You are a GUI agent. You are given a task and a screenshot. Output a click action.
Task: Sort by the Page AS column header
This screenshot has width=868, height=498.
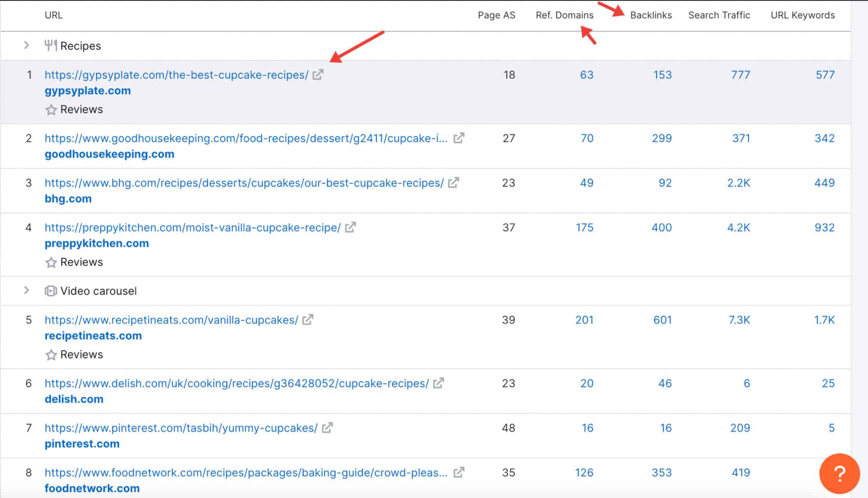pos(496,15)
